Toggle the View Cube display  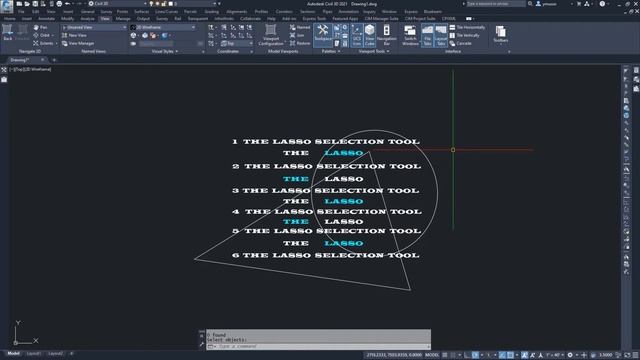[x=369, y=35]
